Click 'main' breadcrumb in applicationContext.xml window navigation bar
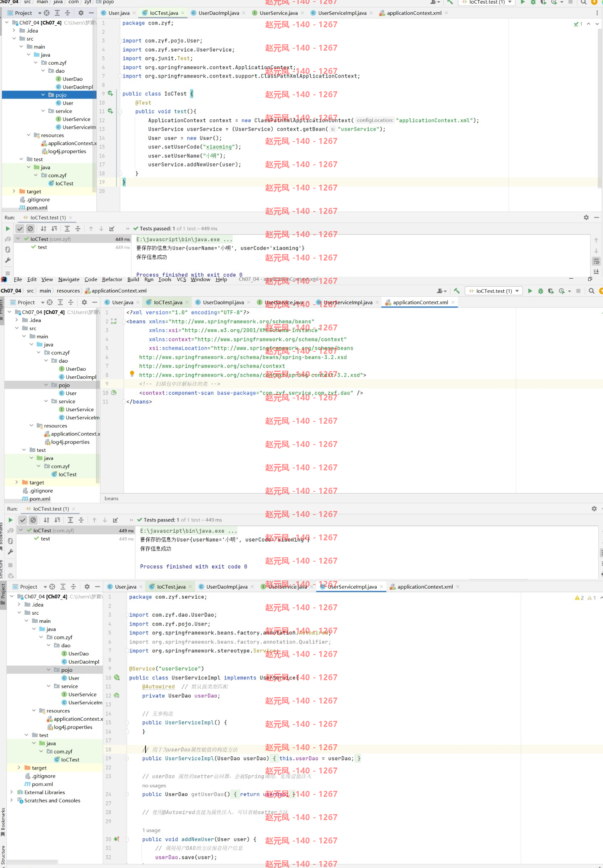603x868 pixels. coord(45,291)
